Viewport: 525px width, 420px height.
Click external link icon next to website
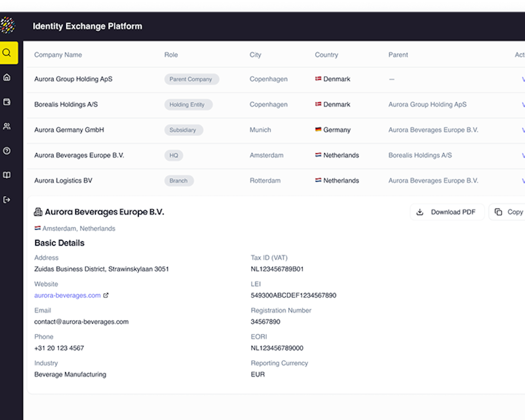coord(106,295)
